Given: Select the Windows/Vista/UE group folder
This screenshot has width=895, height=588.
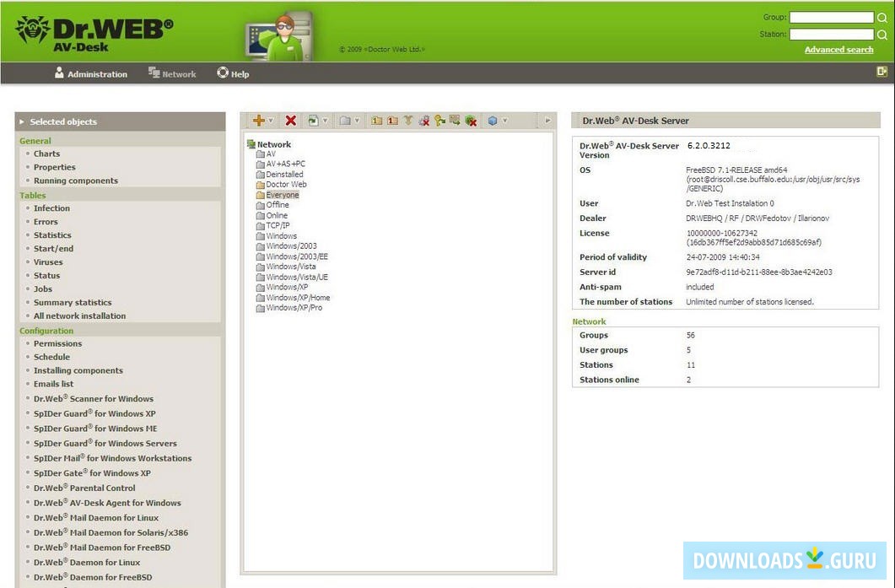Looking at the screenshot, I should pyautogui.click(x=292, y=277).
